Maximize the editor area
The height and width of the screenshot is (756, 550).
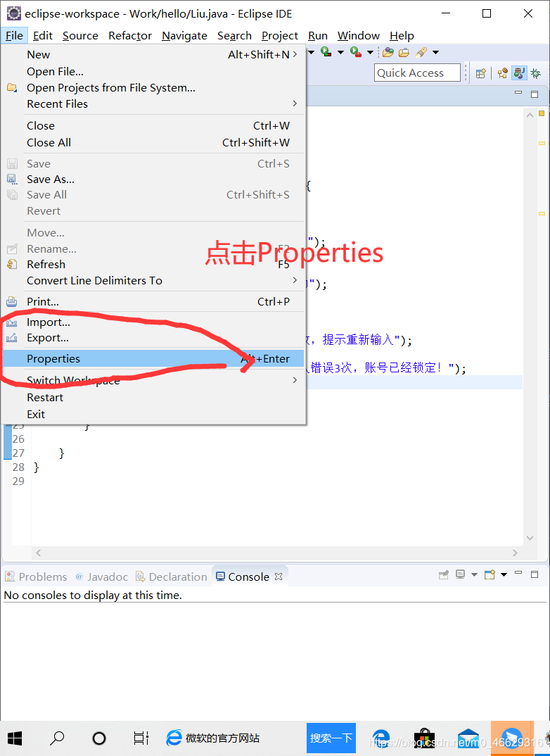coord(535,94)
